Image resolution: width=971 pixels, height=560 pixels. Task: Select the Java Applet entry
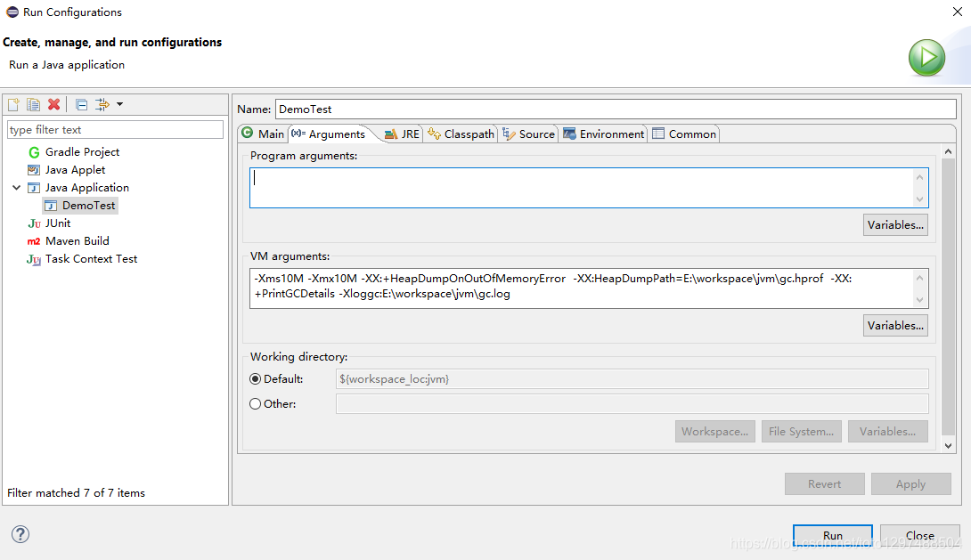pos(75,169)
